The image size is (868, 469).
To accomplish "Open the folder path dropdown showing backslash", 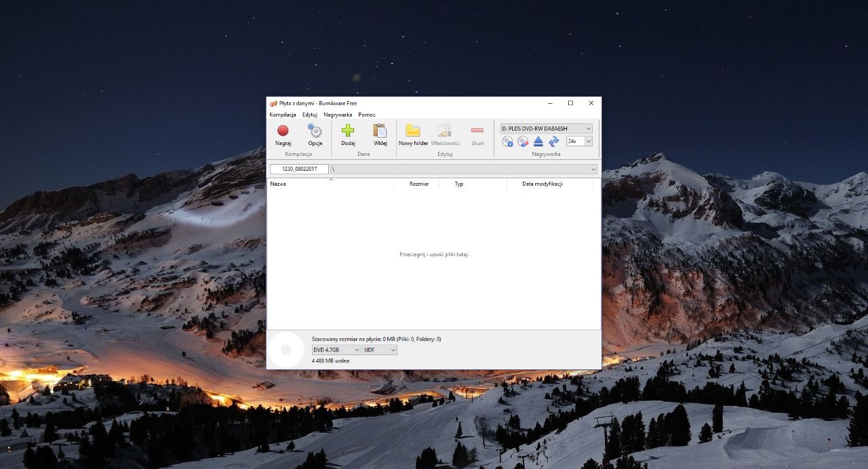I will point(464,169).
